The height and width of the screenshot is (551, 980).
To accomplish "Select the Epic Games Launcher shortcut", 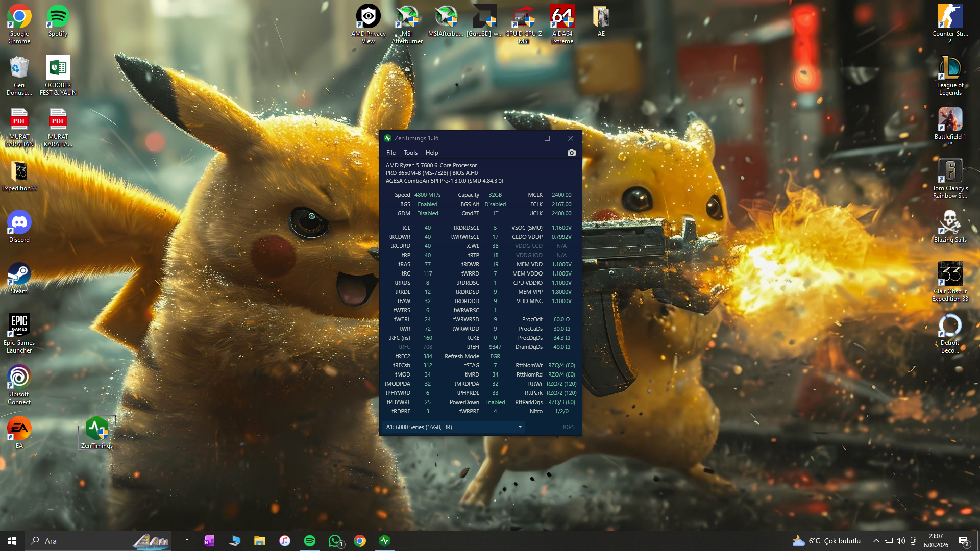I will (x=19, y=333).
